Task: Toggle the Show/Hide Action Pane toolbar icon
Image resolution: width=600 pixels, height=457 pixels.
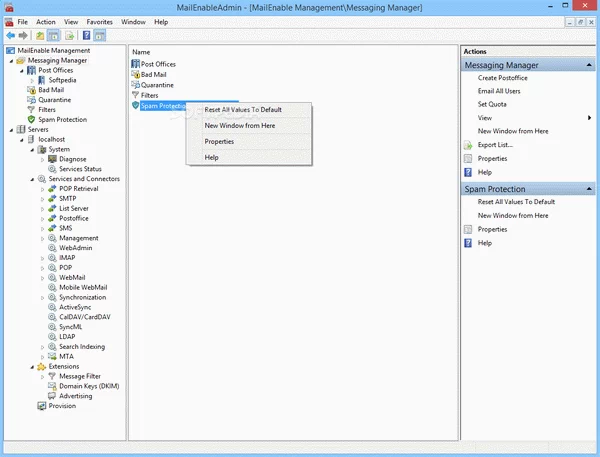Action: tap(100, 36)
